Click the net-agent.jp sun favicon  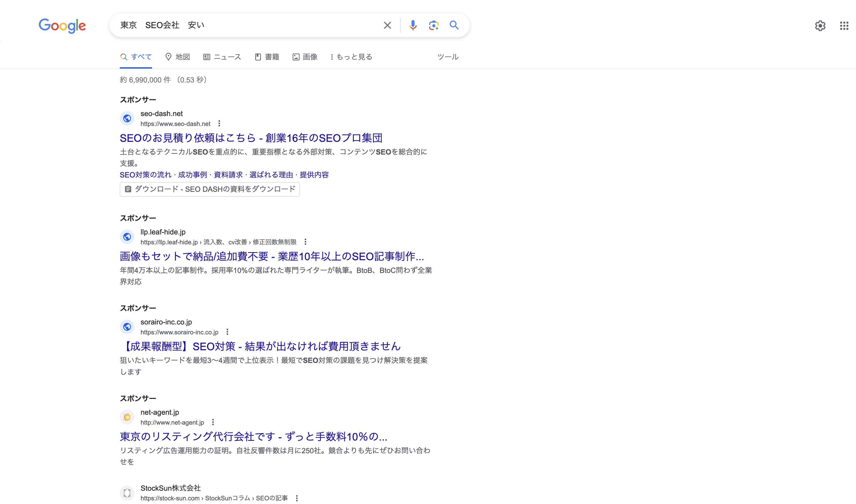pyautogui.click(x=127, y=417)
